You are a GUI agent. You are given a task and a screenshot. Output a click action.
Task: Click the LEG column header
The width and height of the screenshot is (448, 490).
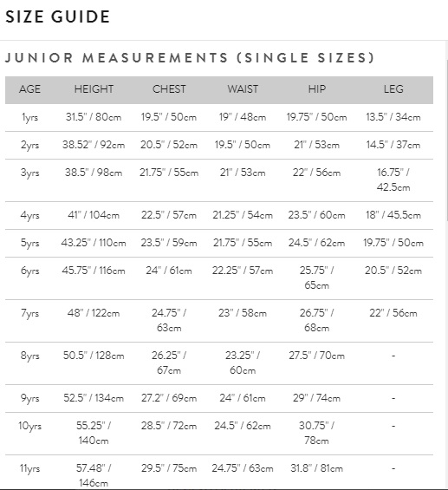pos(393,89)
